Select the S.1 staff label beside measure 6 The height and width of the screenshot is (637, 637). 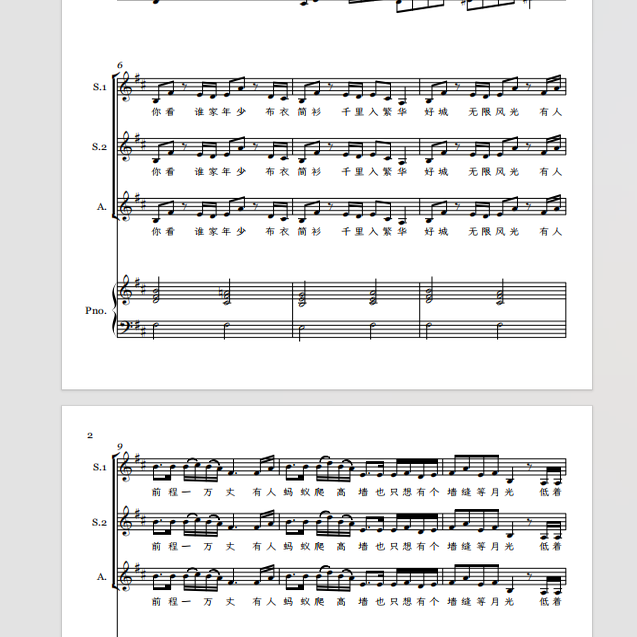pyautogui.click(x=100, y=87)
